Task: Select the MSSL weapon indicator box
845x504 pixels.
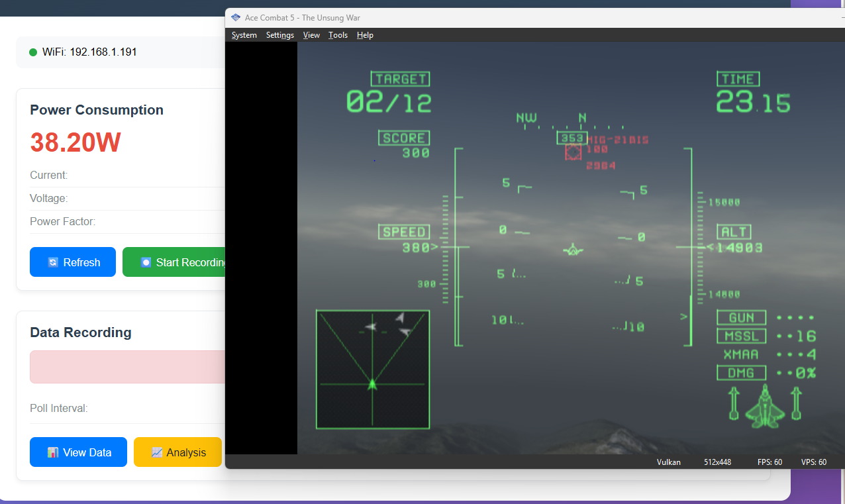Action: (x=741, y=336)
